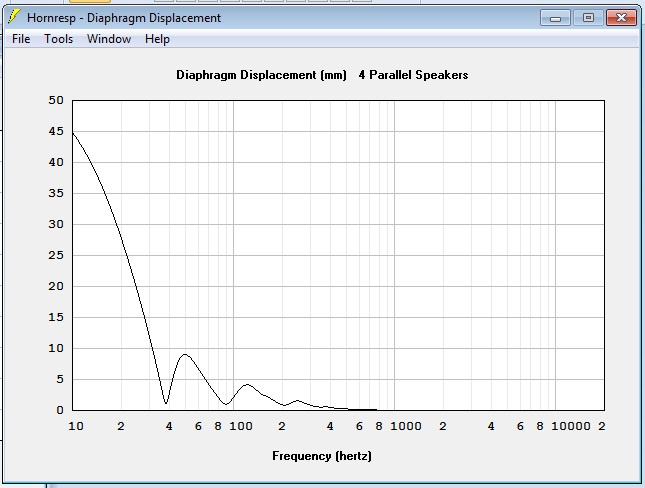Click the y-axis value 50

[x=56, y=100]
